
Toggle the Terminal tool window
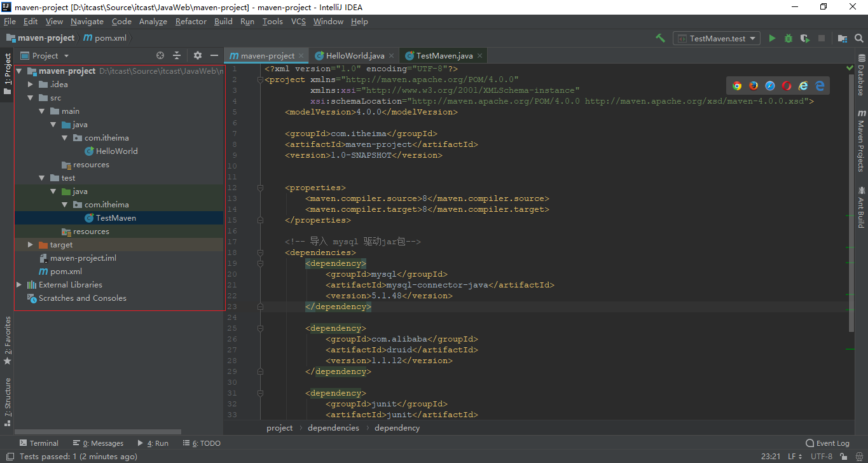pos(39,443)
